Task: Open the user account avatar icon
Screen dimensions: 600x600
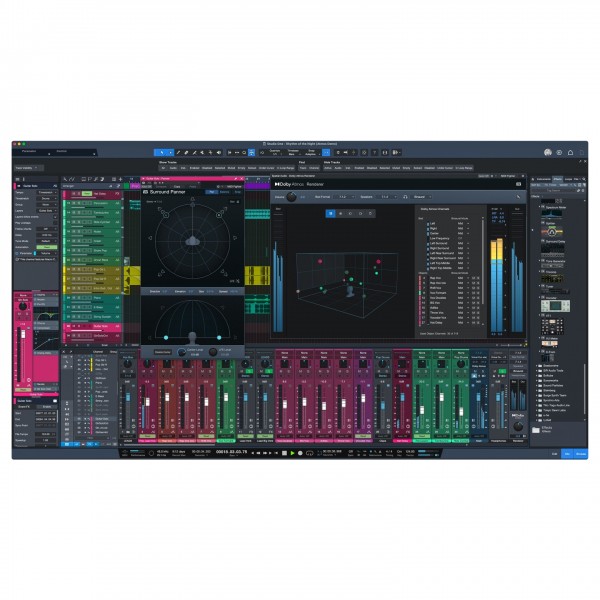Action: (x=548, y=152)
